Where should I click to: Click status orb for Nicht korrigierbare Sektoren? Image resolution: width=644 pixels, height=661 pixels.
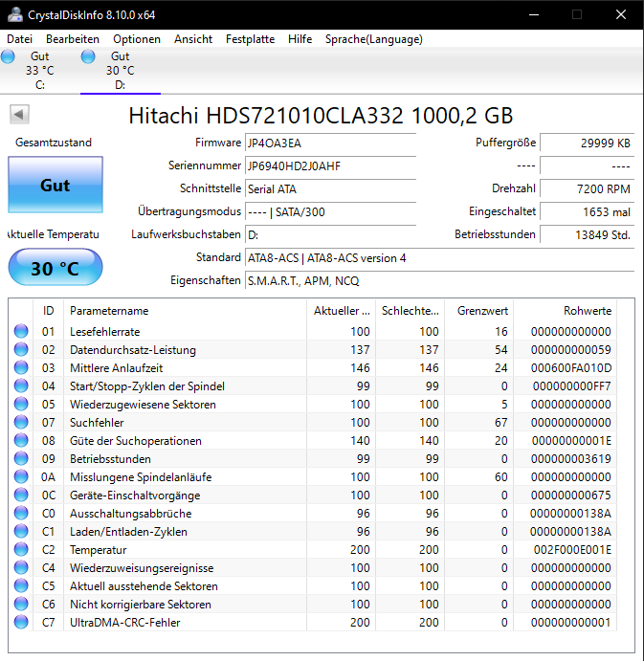point(21,604)
